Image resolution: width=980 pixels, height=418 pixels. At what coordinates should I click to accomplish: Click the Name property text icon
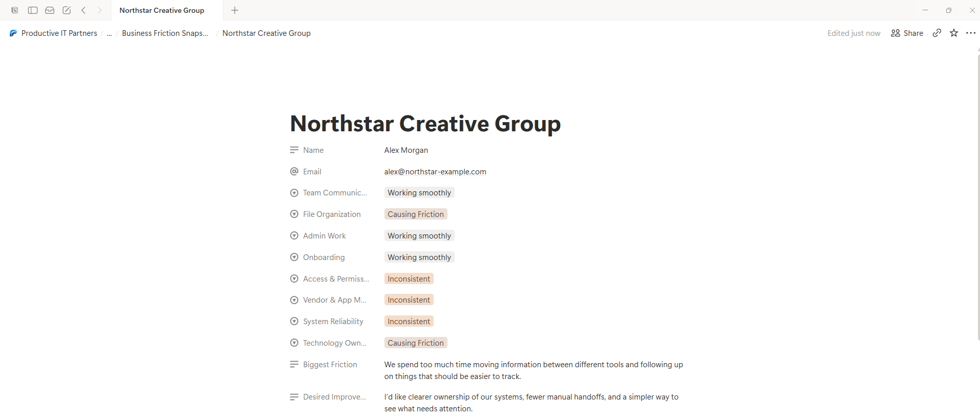point(294,150)
